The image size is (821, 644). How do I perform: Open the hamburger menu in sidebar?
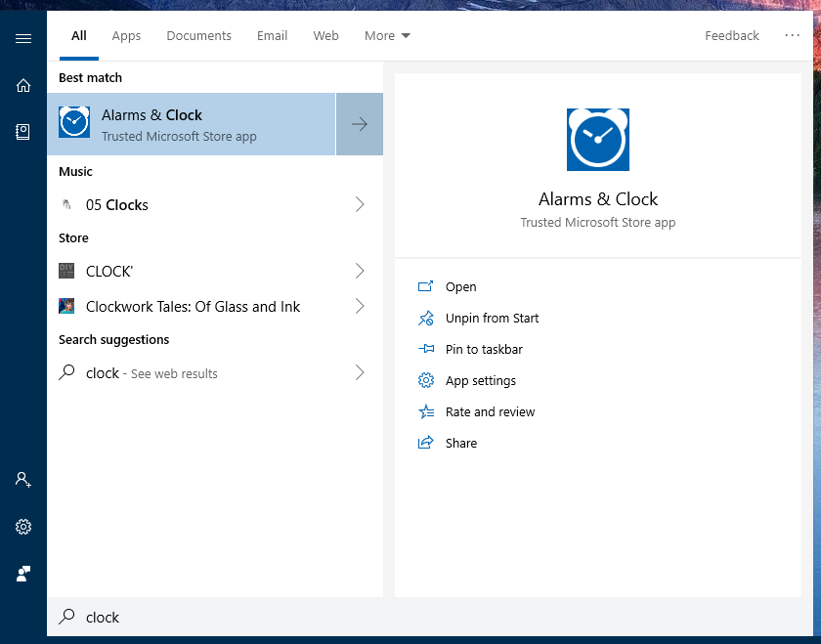[23, 39]
